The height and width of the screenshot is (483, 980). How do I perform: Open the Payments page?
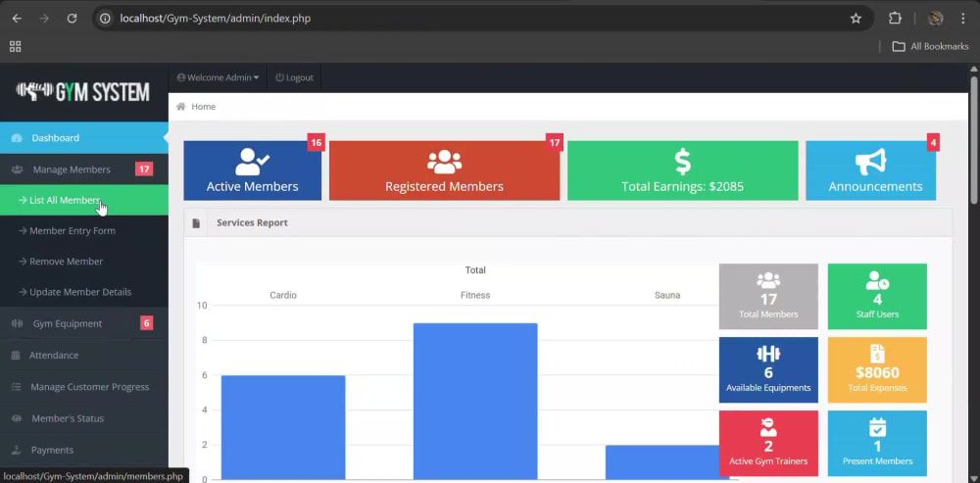pos(83,450)
